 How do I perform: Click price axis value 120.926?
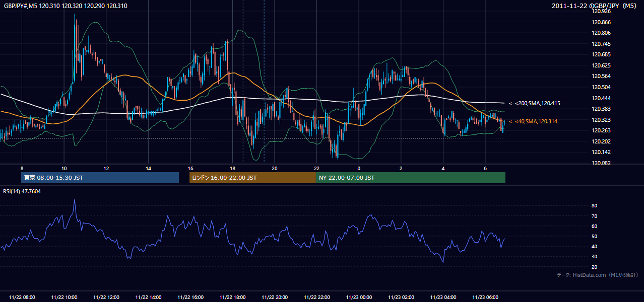point(601,12)
